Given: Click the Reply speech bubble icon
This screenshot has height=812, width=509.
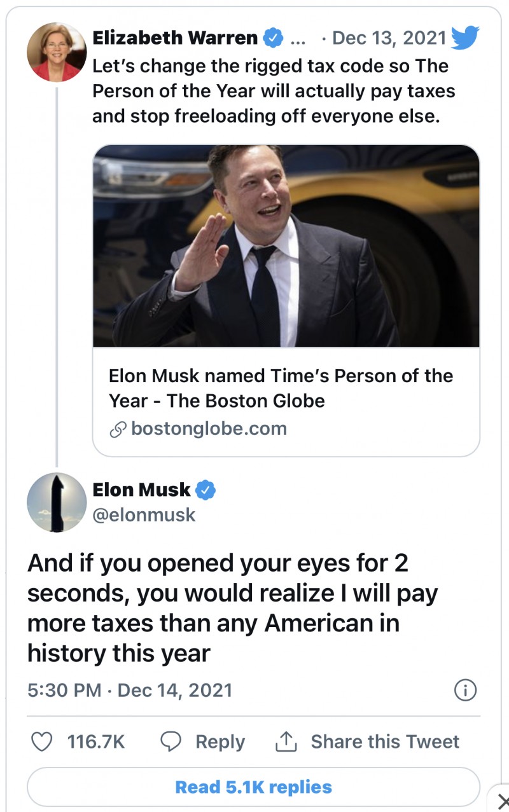Looking at the screenshot, I should pyautogui.click(x=170, y=741).
